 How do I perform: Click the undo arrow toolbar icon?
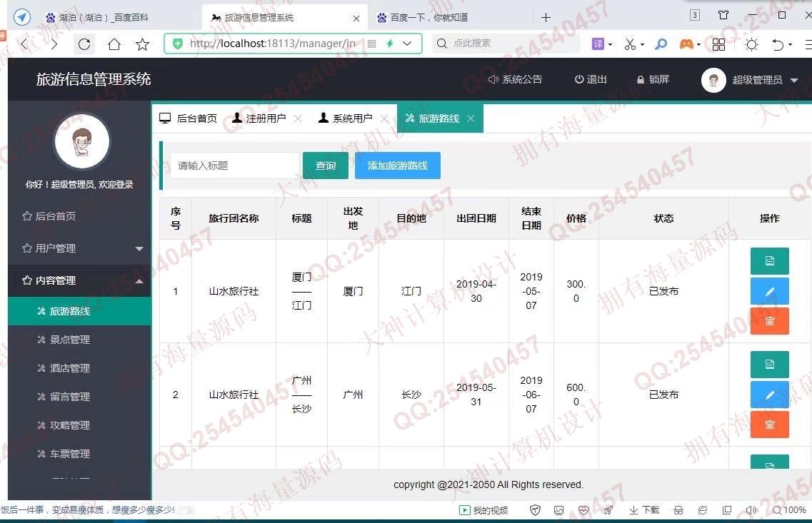[x=778, y=44]
